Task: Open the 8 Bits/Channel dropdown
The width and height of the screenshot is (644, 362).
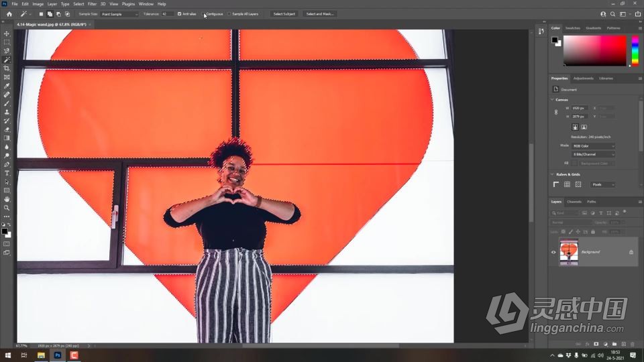Action: pyautogui.click(x=594, y=154)
